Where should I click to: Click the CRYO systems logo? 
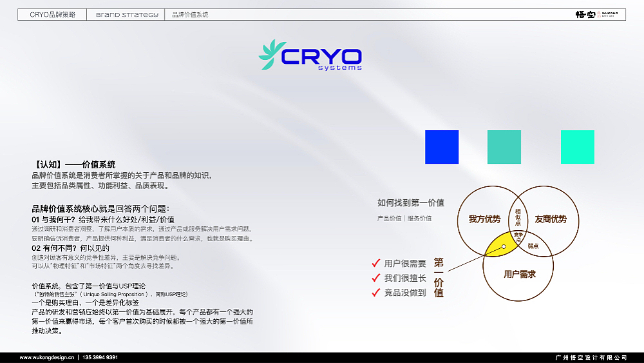pos(310,55)
